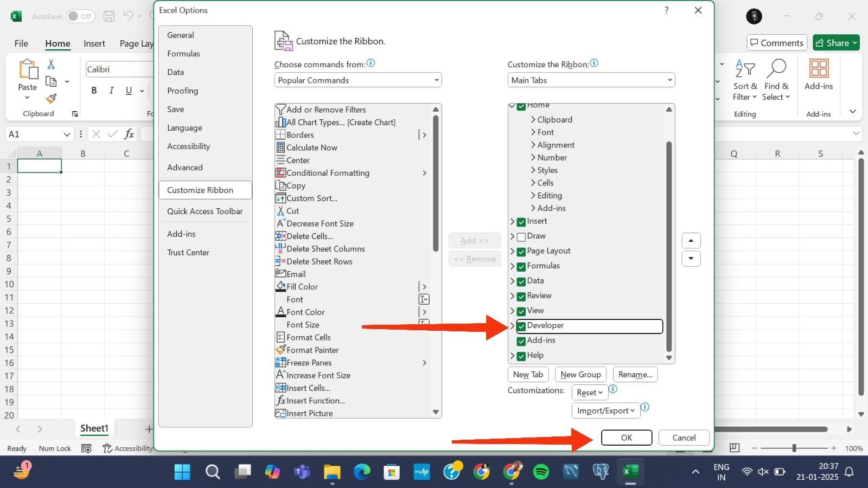Select the Freeze Panes command
The image size is (868, 488).
[304, 363]
